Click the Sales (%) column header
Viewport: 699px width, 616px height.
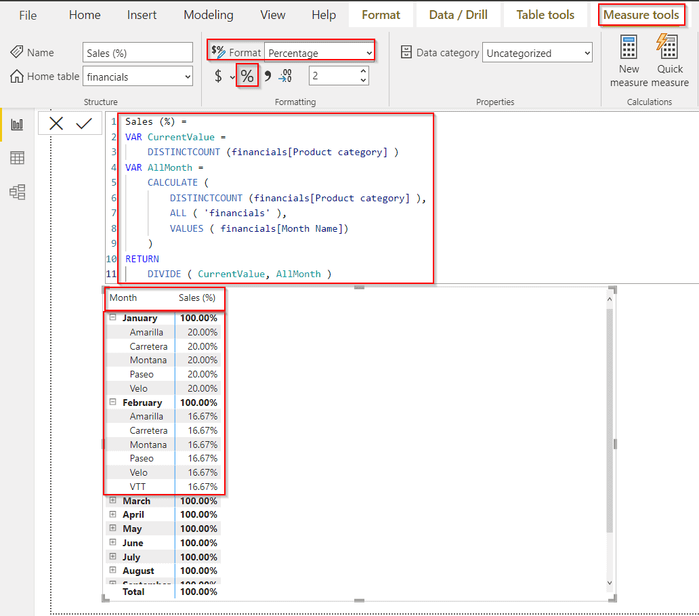197,297
